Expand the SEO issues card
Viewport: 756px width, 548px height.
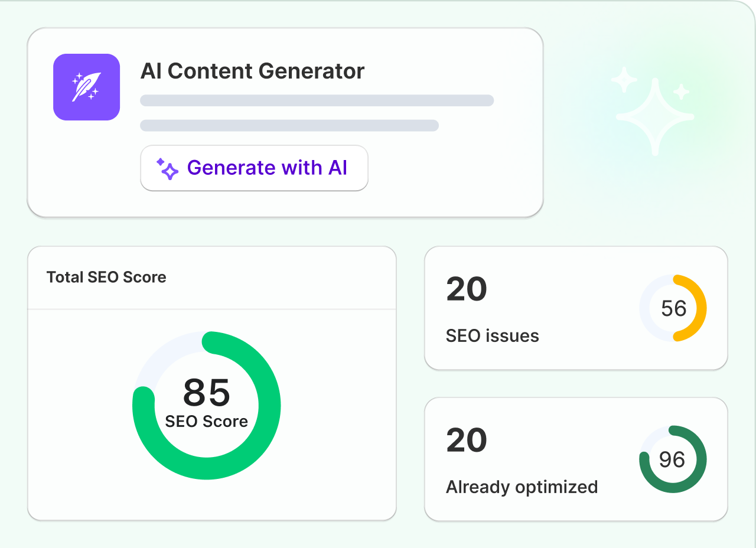coord(576,308)
